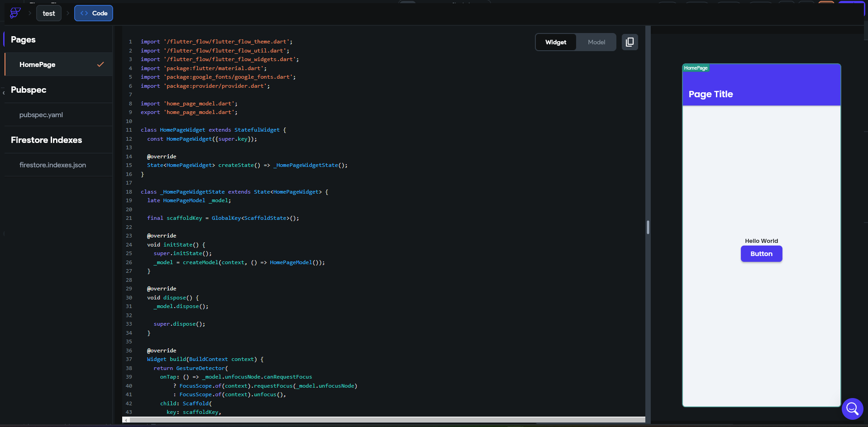Select the Code breadcrumb button
This screenshot has width=868, height=427.
click(x=94, y=13)
